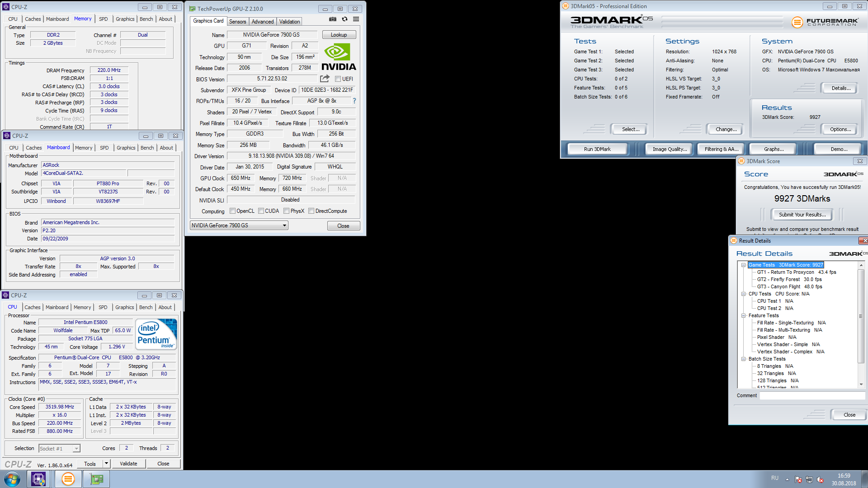Click the Lookup button in GPU-Z
This screenshot has width=868, height=488.
coord(339,35)
